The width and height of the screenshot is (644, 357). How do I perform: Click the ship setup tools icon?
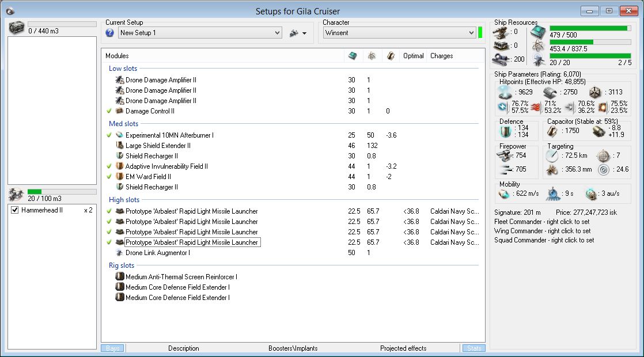pos(294,33)
